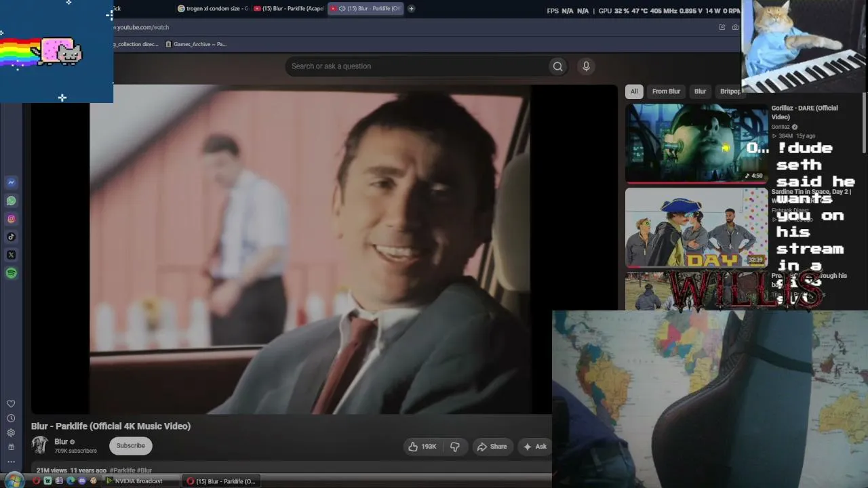Image resolution: width=868 pixels, height=488 pixels.
Task: Click the #Blur hashtag
Action: tap(144, 470)
